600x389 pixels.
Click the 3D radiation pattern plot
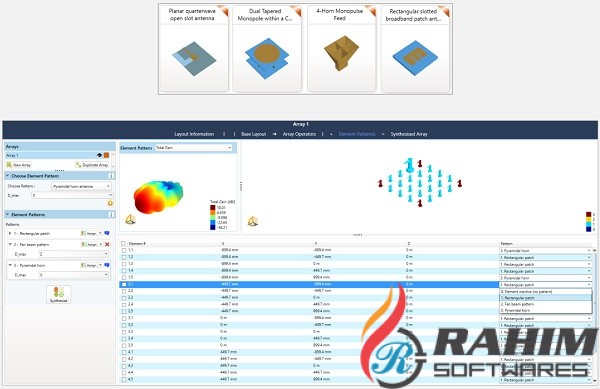coord(158,197)
